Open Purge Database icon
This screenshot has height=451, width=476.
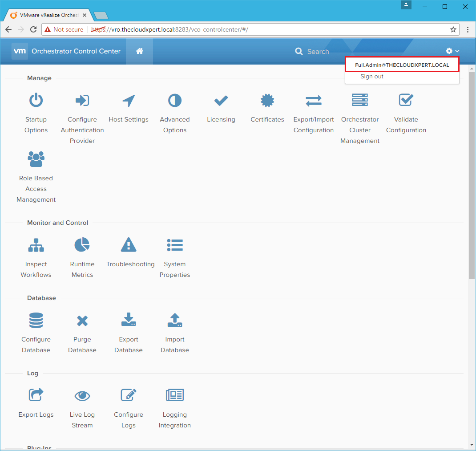coord(82,321)
